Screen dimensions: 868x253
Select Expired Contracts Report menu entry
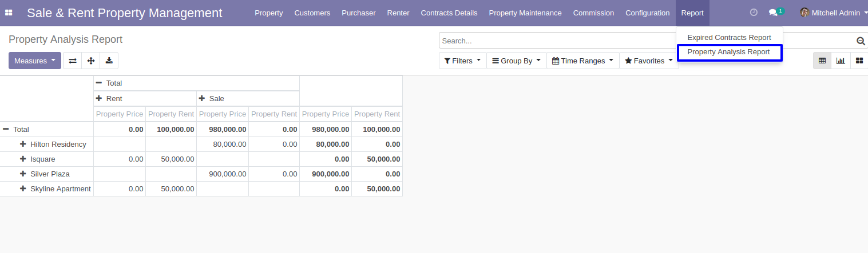[x=729, y=37]
